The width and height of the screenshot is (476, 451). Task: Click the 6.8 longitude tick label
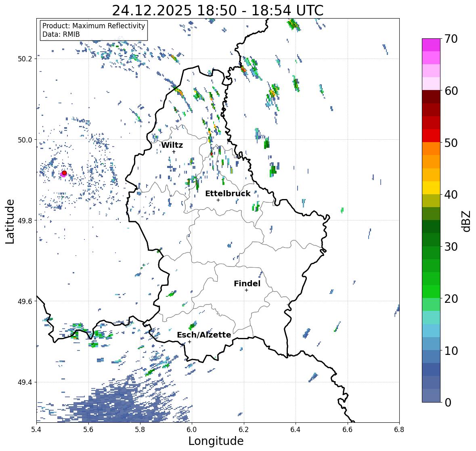pos(399,430)
